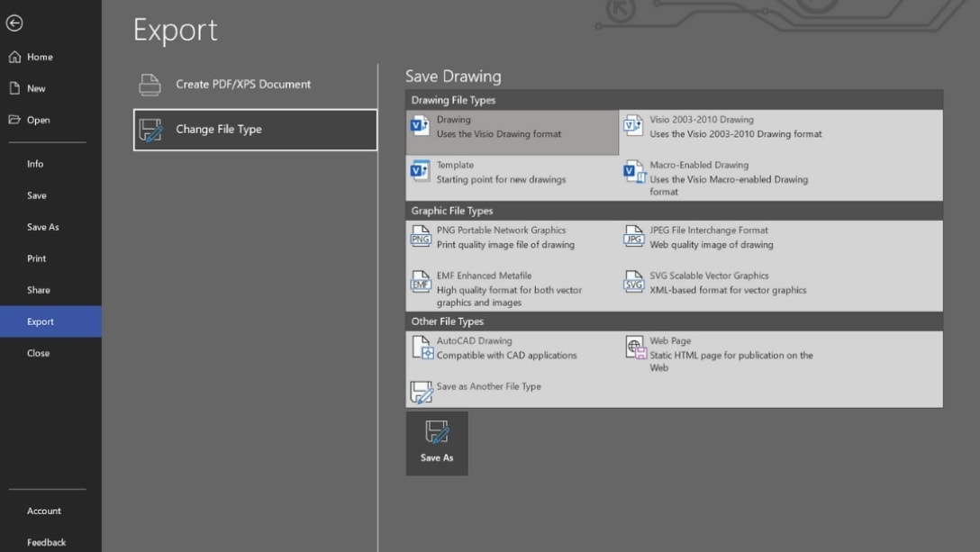980x552 pixels.
Task: Click the Web Page globe icon
Action: [636, 347]
